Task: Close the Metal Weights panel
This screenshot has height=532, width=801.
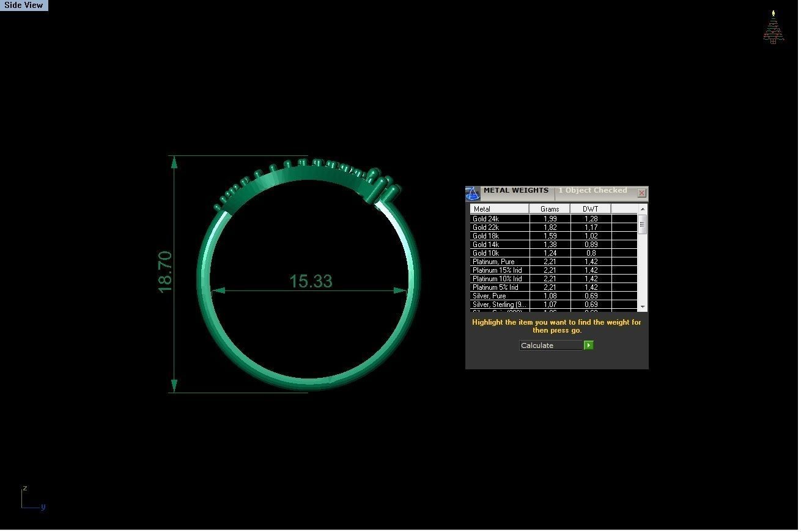Action: click(641, 193)
